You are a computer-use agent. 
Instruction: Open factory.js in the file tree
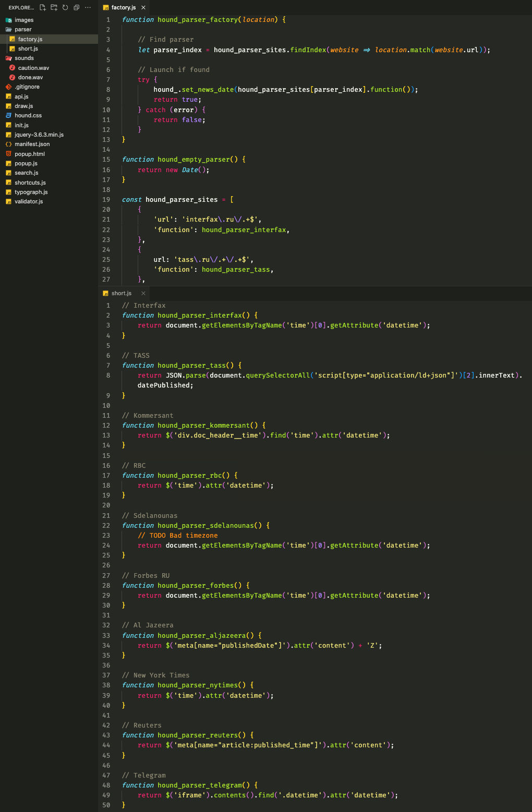[49, 39]
